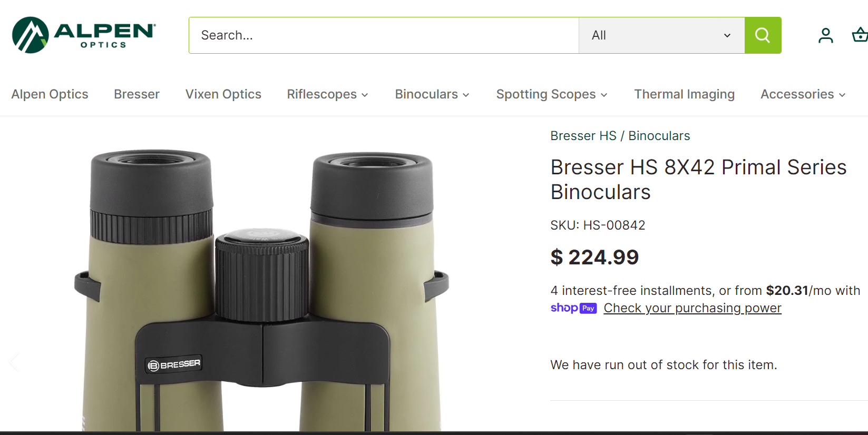The width and height of the screenshot is (868, 435).
Task: Open the All search category dropdown
Action: click(661, 35)
